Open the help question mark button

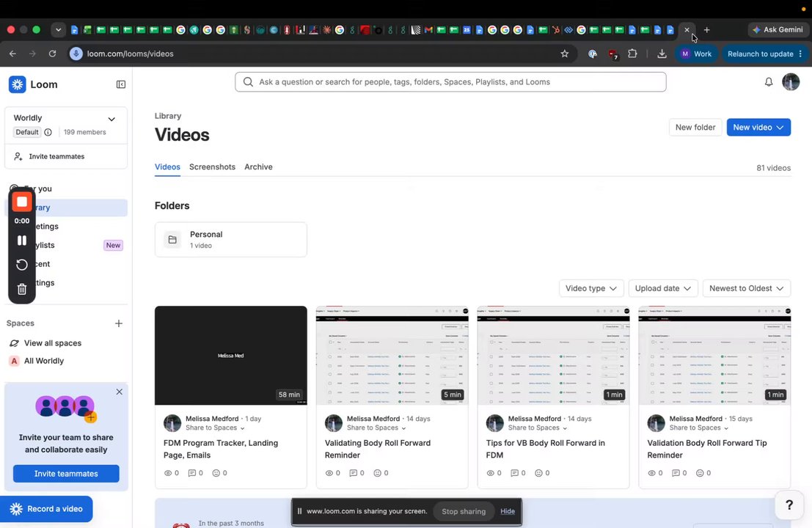pyautogui.click(x=789, y=505)
